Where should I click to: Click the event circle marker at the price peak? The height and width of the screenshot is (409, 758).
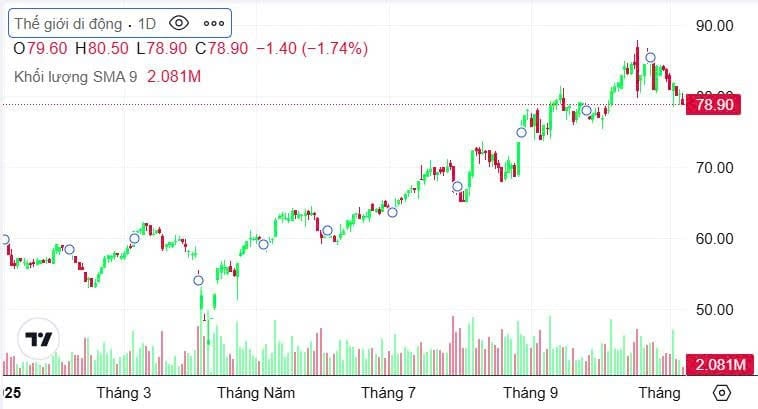[650, 57]
